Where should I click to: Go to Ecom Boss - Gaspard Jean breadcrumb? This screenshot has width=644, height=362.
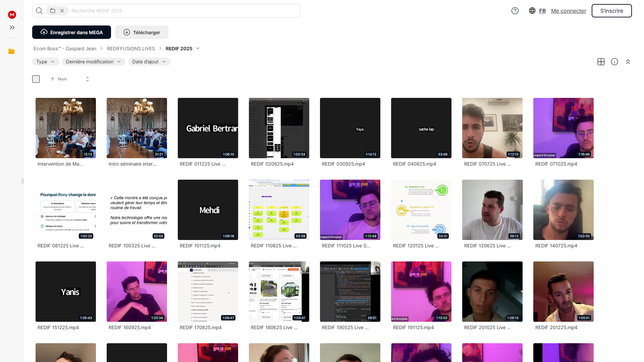(x=65, y=49)
